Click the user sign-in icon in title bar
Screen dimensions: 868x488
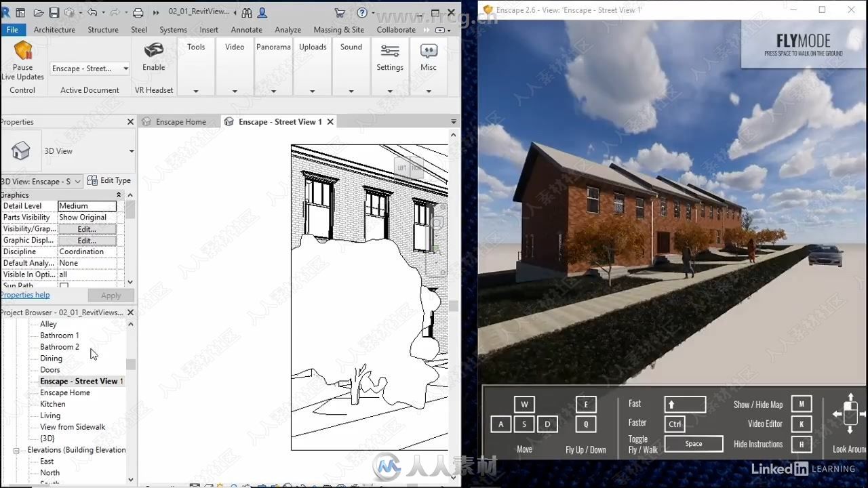[262, 12]
